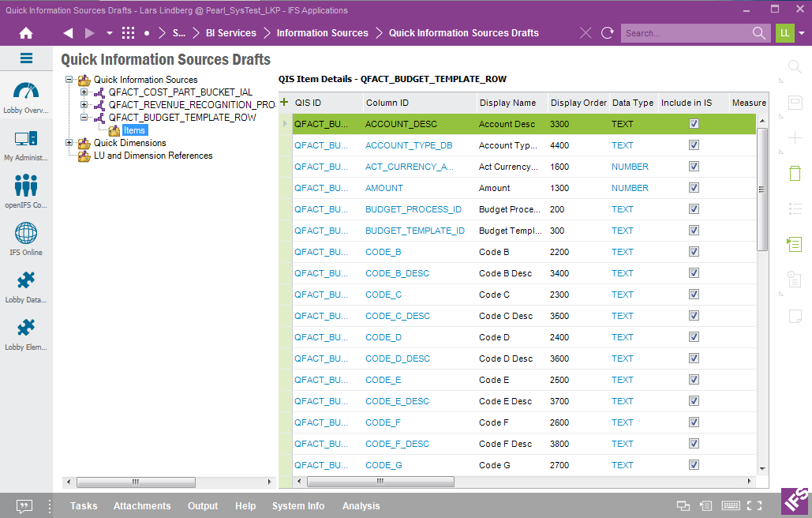
Task: Uncheck Include in IS for ACCOUNT_DESC
Action: click(x=694, y=124)
